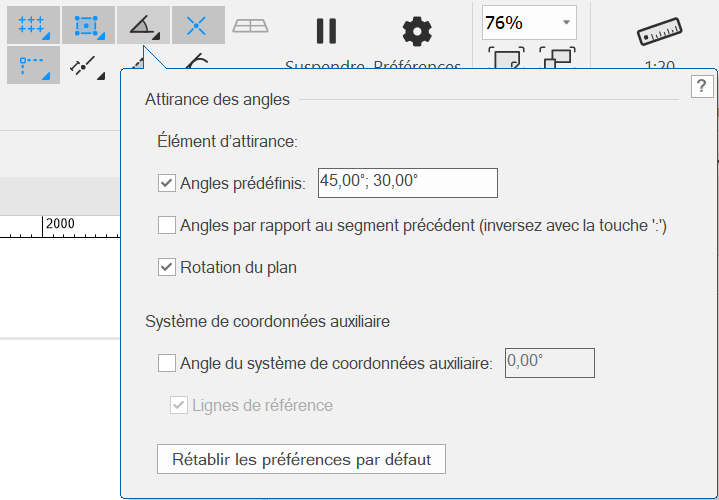Uncheck Angles prédéfinis checkbox
719x500 pixels.
click(x=167, y=183)
